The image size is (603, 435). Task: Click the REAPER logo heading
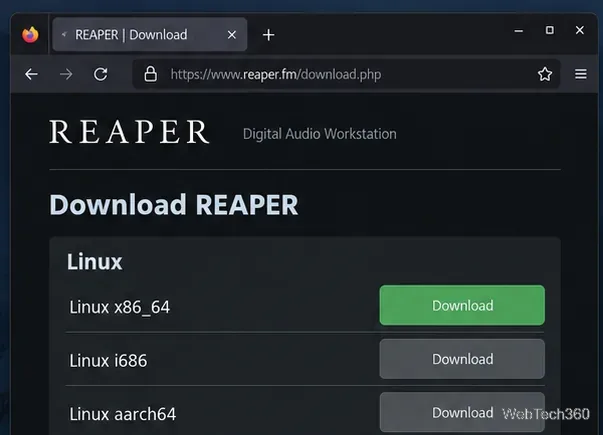click(129, 132)
